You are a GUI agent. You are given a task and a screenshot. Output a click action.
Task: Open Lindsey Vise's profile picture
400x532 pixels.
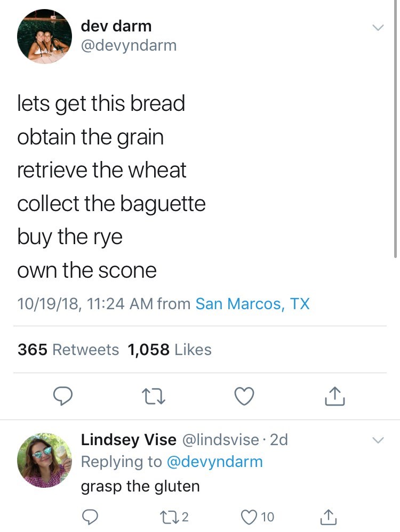[x=45, y=460]
